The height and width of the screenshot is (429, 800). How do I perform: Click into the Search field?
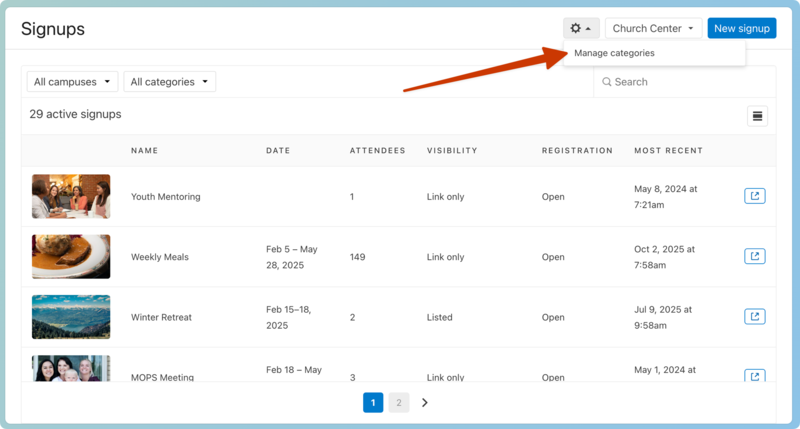690,82
